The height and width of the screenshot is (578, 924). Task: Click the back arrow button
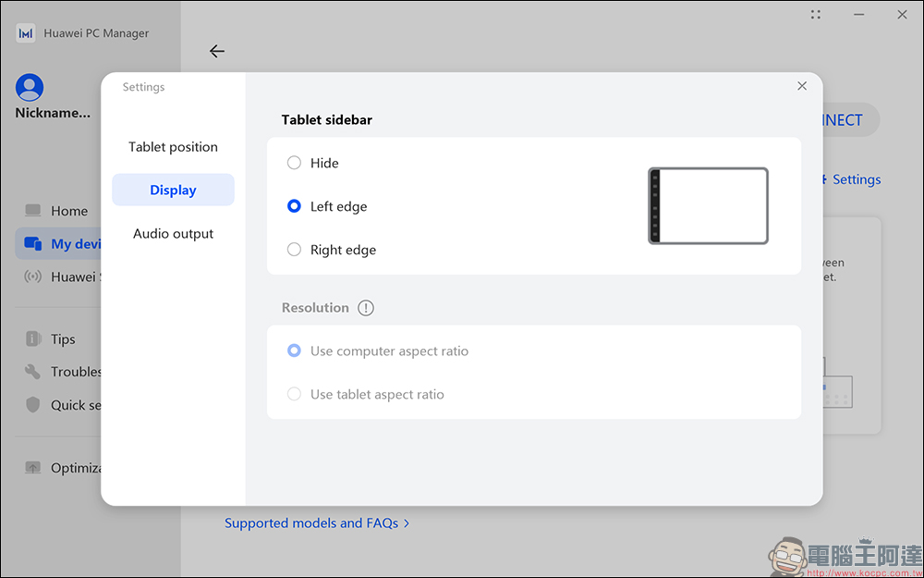pyautogui.click(x=217, y=52)
